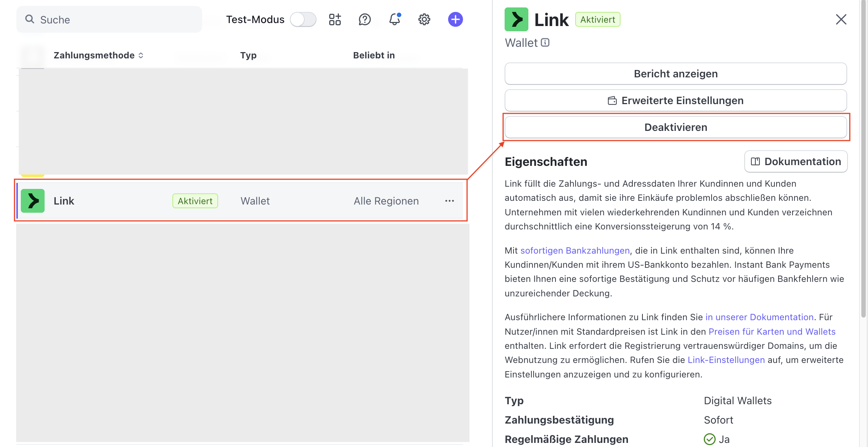Click the Regelmäßige Zahlungen label
This screenshot has width=868, height=447.
coord(566,439)
